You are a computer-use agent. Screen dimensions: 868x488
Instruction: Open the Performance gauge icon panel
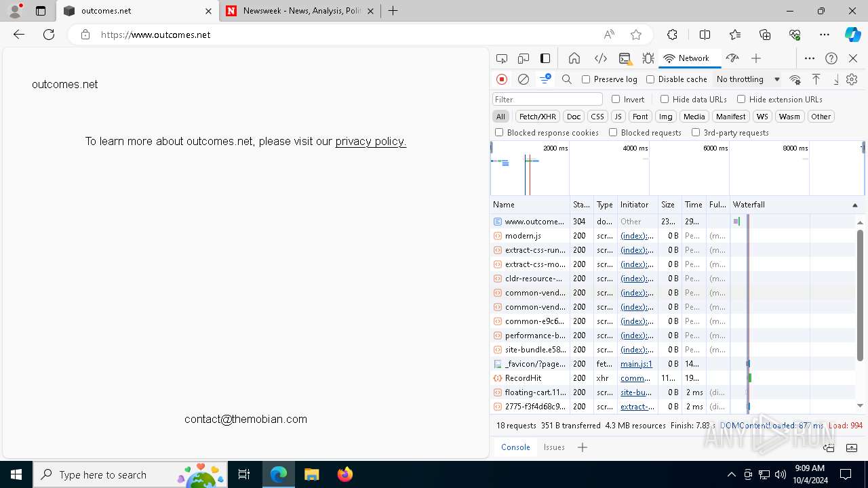732,58
